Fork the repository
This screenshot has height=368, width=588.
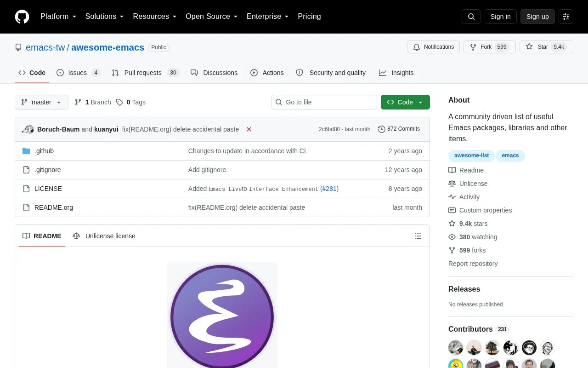pos(489,47)
